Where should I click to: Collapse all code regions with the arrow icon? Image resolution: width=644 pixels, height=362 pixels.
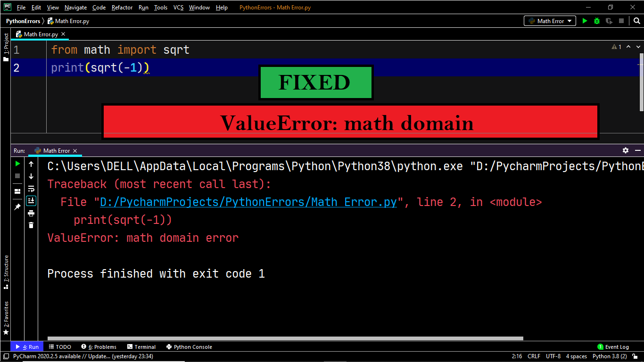coord(628,47)
